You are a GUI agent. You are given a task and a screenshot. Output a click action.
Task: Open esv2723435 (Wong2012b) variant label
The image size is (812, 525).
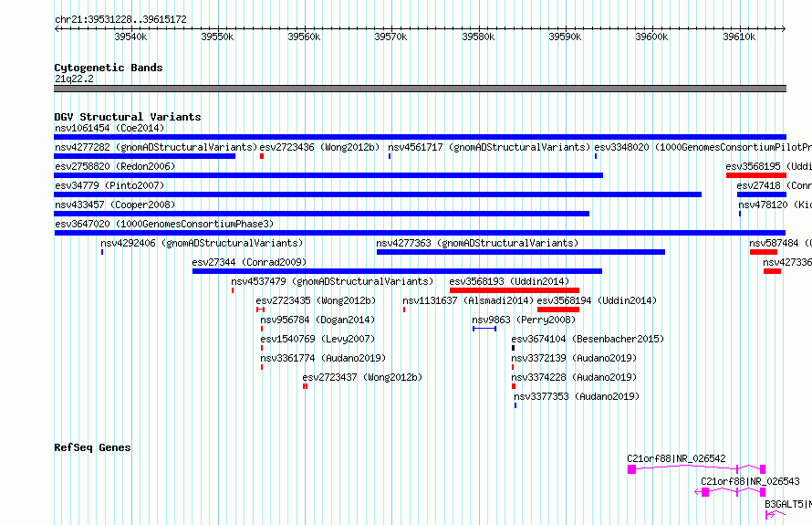(x=316, y=300)
